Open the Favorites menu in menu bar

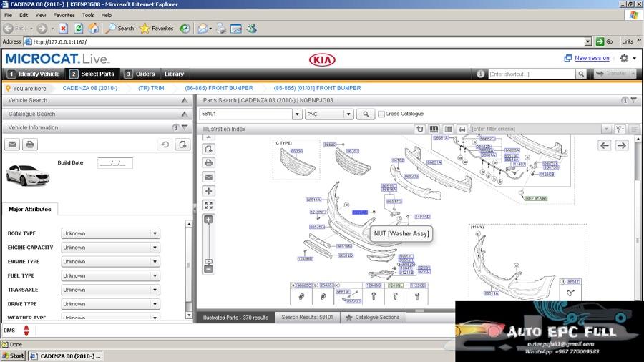[x=64, y=15]
